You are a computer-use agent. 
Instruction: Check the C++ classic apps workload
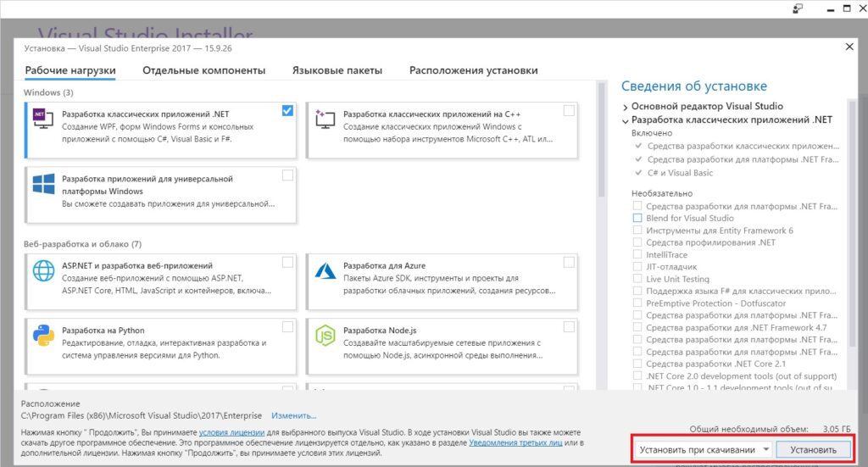[x=569, y=111]
